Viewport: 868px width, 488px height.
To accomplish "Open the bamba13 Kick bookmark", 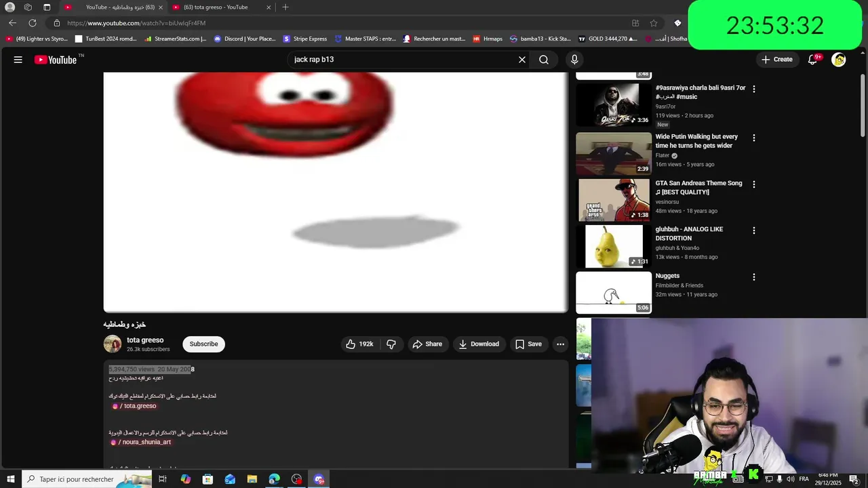I will pyautogui.click(x=540, y=39).
